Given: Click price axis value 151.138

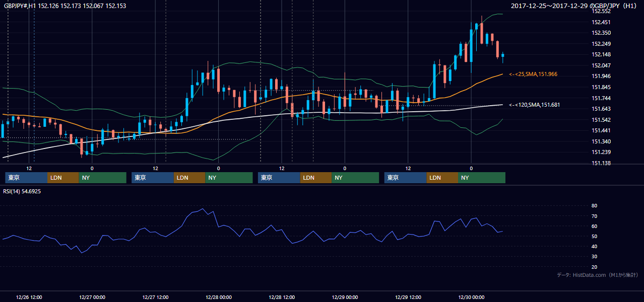Looking at the screenshot, I should 601,163.
